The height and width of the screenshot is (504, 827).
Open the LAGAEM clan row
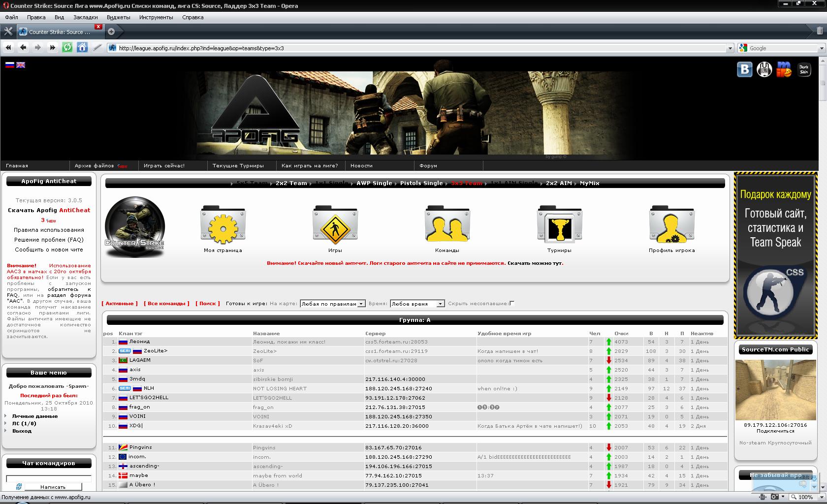(415, 360)
